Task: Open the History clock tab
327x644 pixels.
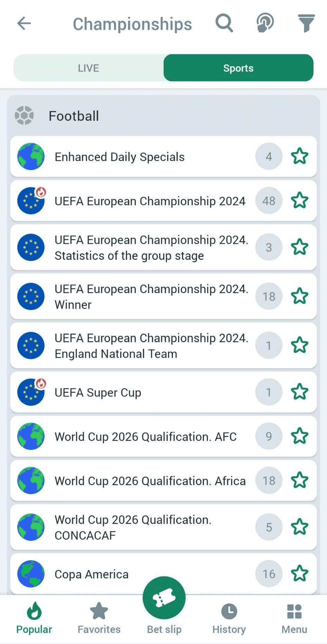Action: tap(229, 618)
